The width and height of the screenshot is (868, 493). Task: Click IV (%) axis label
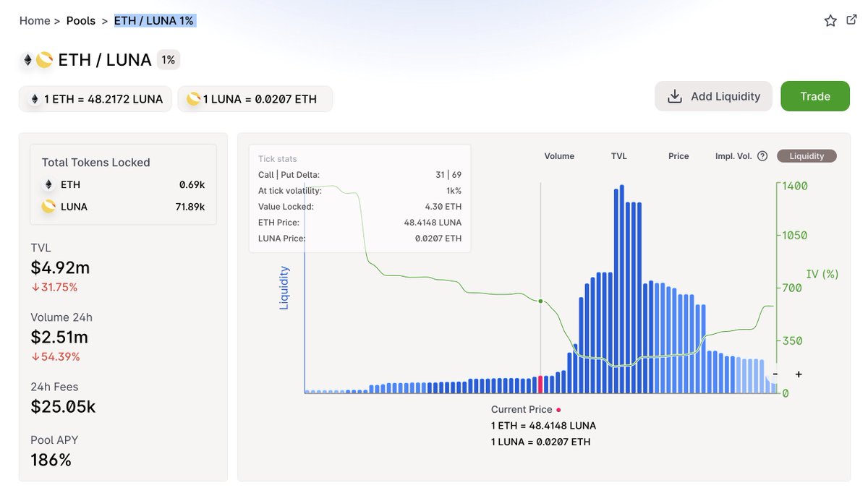click(x=822, y=274)
